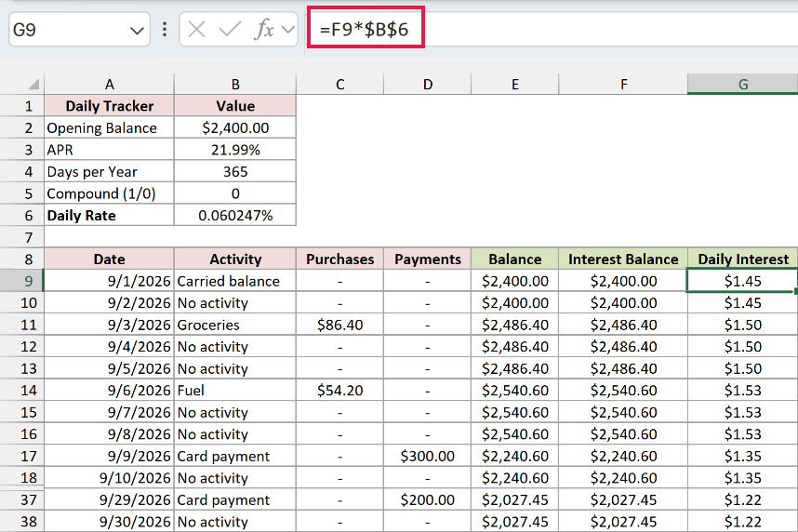Select Balance $2,540.60 in row 15

[515, 412]
